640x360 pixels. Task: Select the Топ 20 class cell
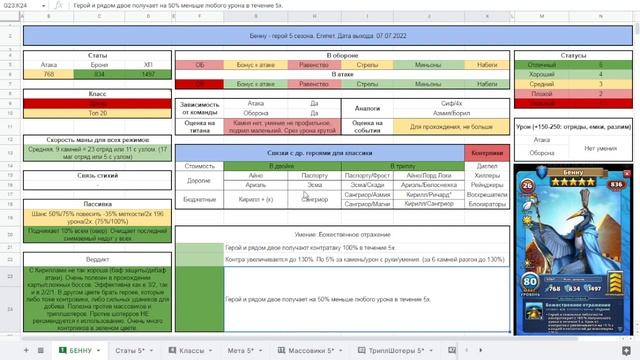(x=97, y=113)
